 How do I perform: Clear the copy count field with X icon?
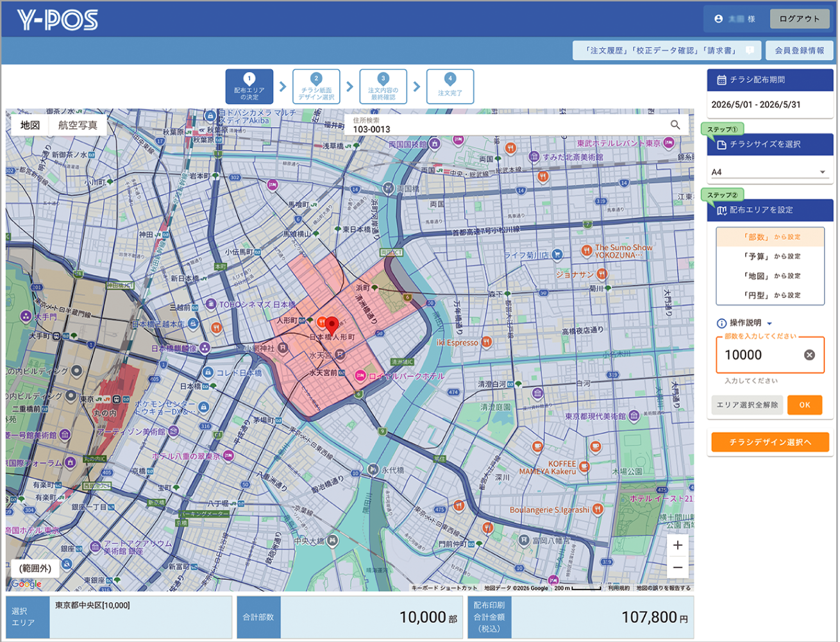pos(809,355)
